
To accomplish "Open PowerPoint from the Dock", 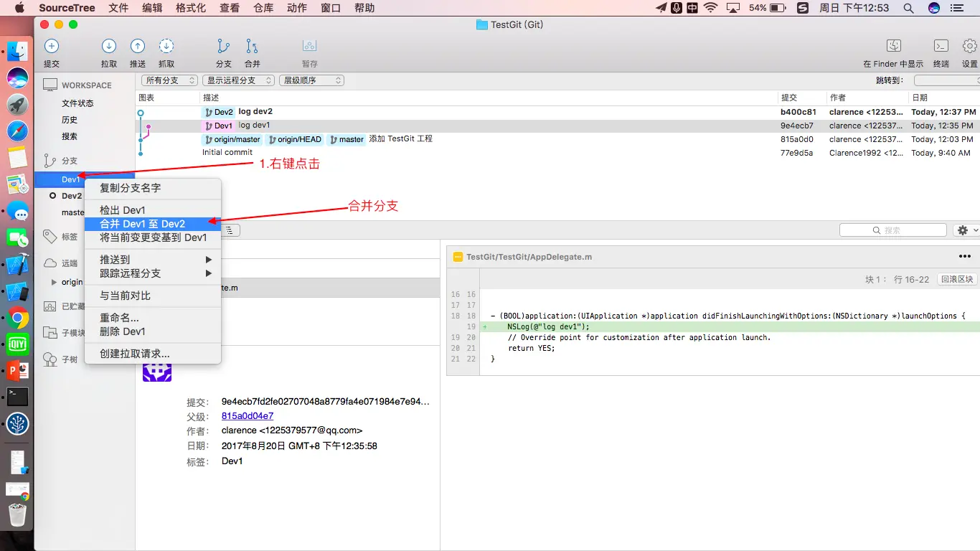I will coord(17,371).
